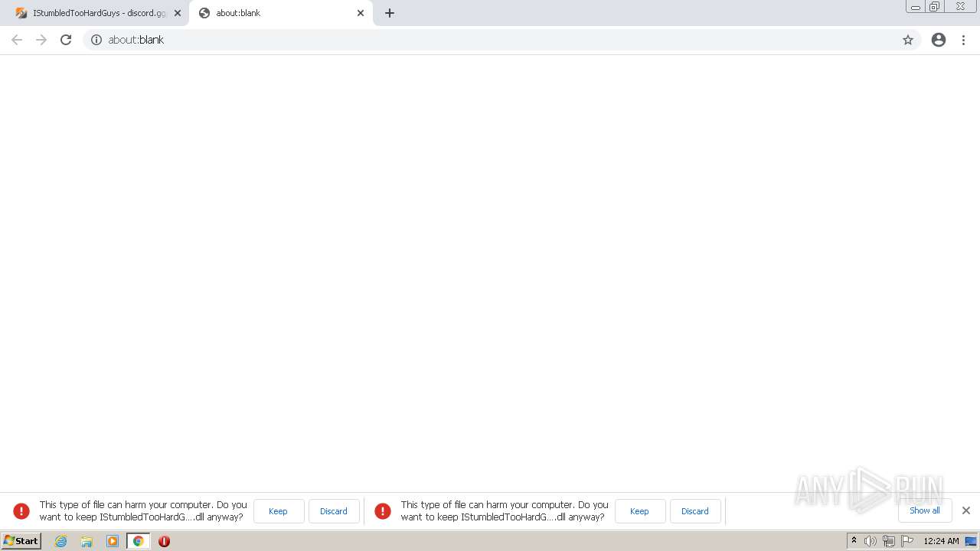Keep the second IStumbledTooHardG dll download

pos(639,511)
